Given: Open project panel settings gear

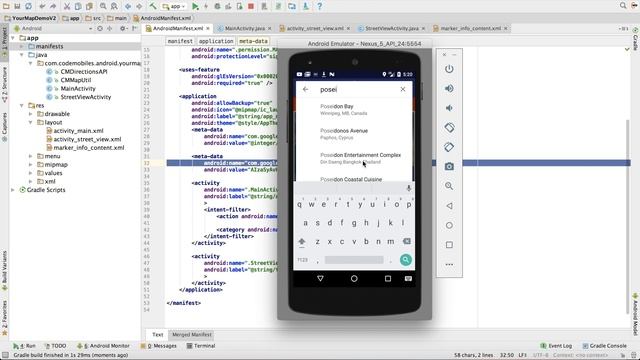Looking at the screenshot, I should [122, 29].
